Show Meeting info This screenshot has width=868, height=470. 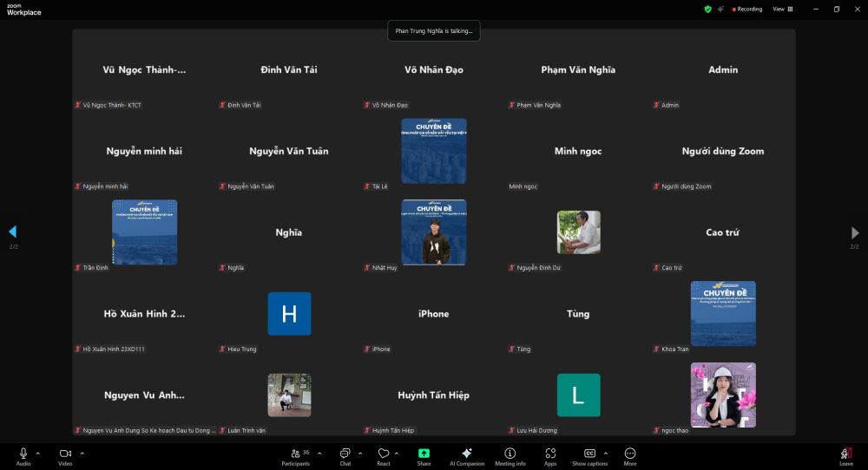(x=510, y=454)
